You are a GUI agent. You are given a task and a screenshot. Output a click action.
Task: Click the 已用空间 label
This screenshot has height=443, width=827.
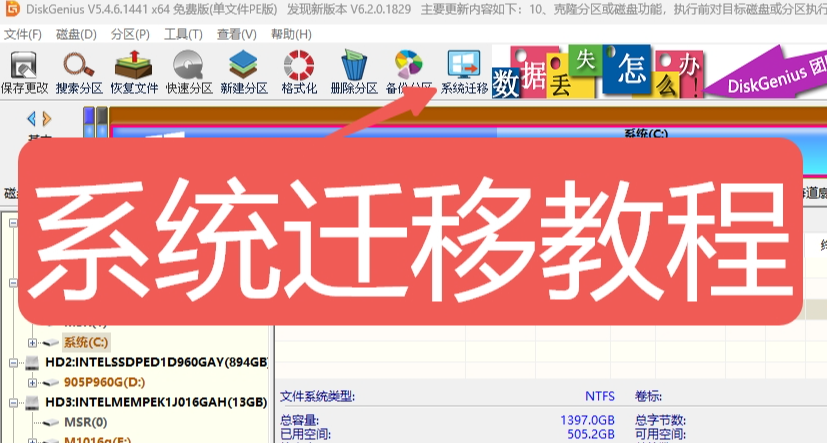click(305, 434)
